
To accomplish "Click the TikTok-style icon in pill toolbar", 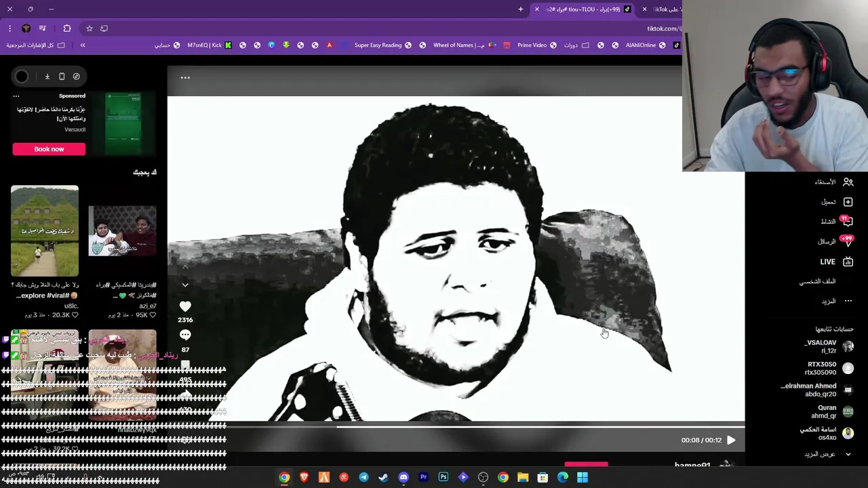I will tap(76, 77).
